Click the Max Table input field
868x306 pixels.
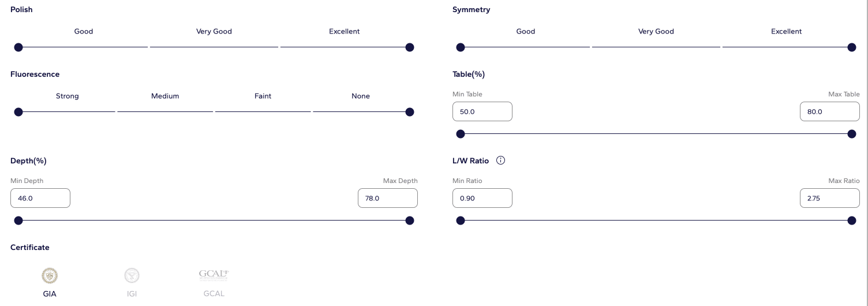(x=829, y=111)
